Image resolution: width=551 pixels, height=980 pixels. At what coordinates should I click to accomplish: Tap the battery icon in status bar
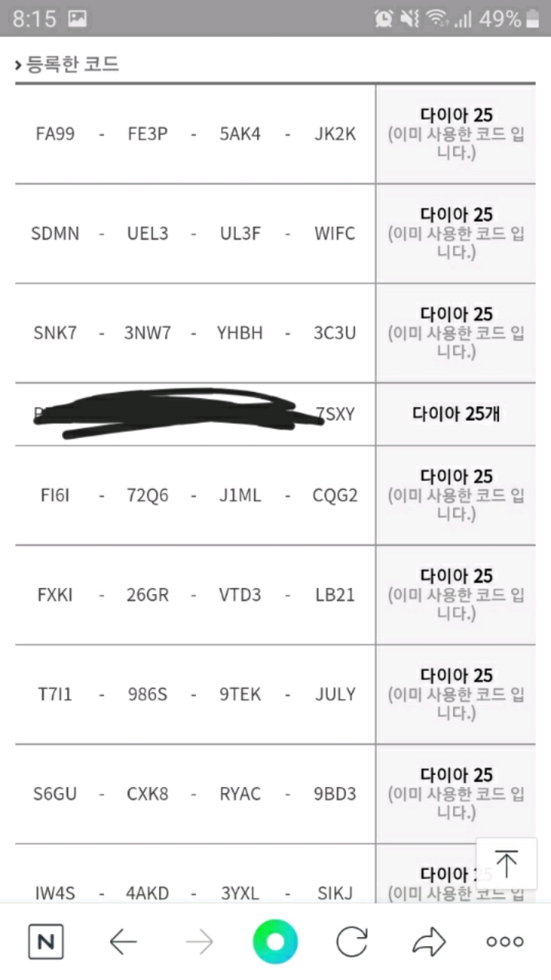pyautogui.click(x=533, y=19)
